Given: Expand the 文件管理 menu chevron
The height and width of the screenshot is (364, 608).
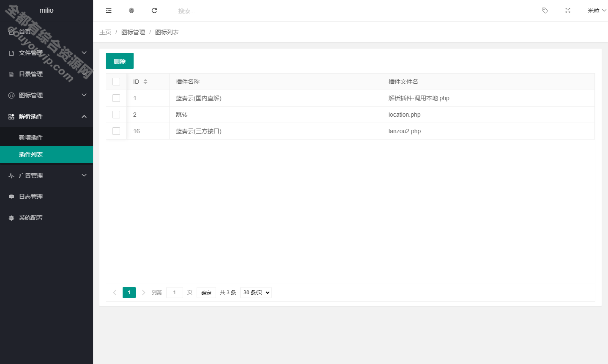Looking at the screenshot, I should tap(84, 53).
